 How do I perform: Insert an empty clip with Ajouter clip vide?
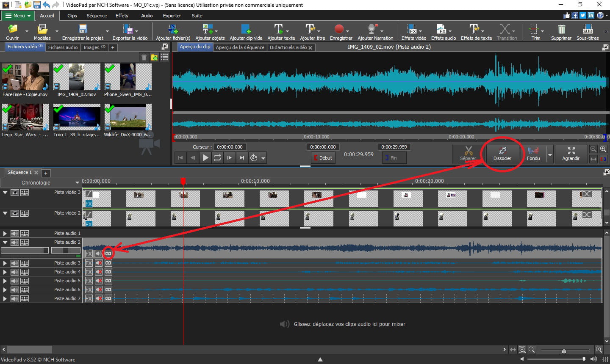click(x=246, y=32)
